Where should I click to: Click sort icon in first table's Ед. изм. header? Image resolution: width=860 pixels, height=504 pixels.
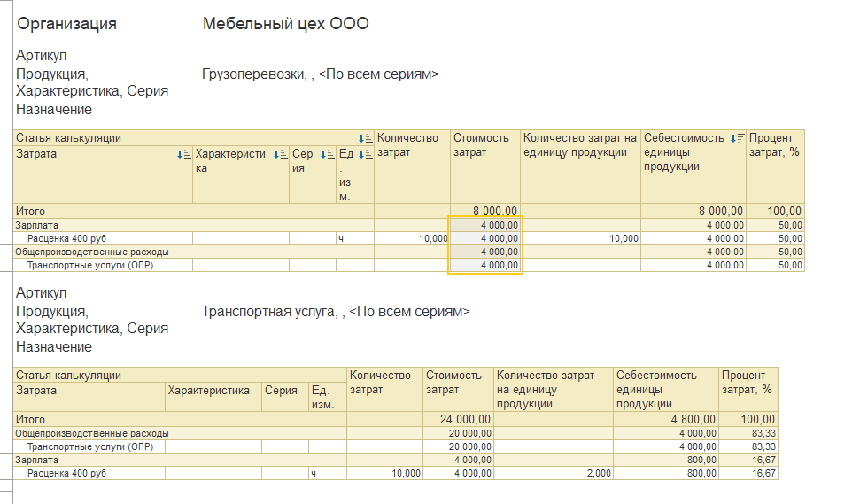coord(365,155)
